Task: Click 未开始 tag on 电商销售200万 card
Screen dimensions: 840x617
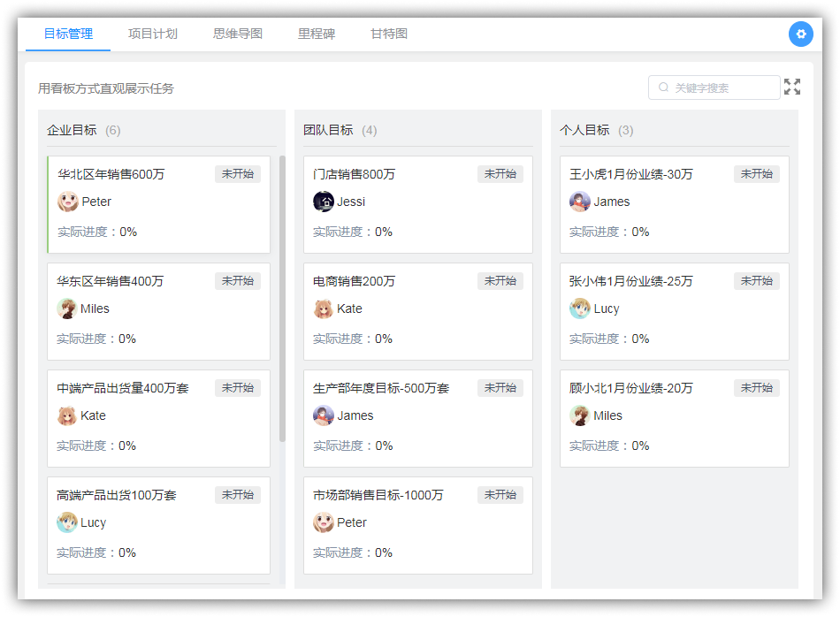Action: click(500, 280)
